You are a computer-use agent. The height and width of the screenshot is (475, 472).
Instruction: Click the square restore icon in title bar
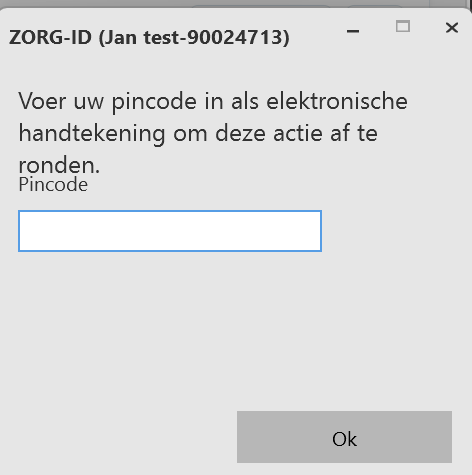coord(403,27)
